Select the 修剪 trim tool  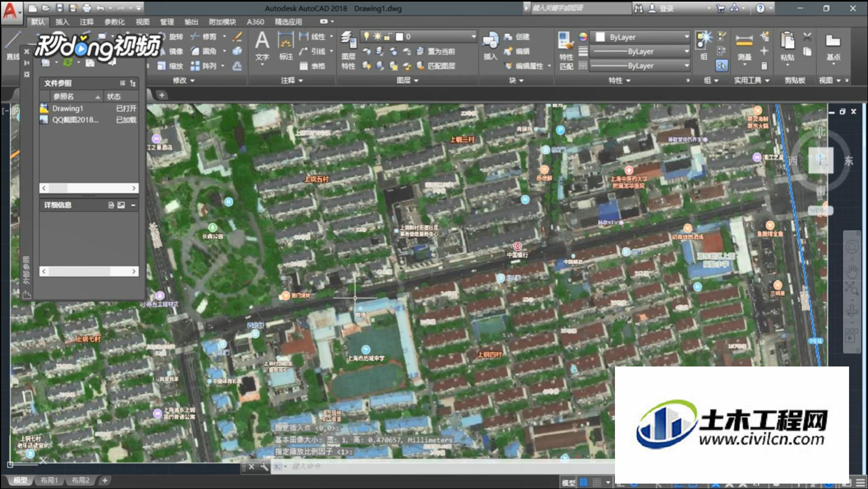point(204,36)
